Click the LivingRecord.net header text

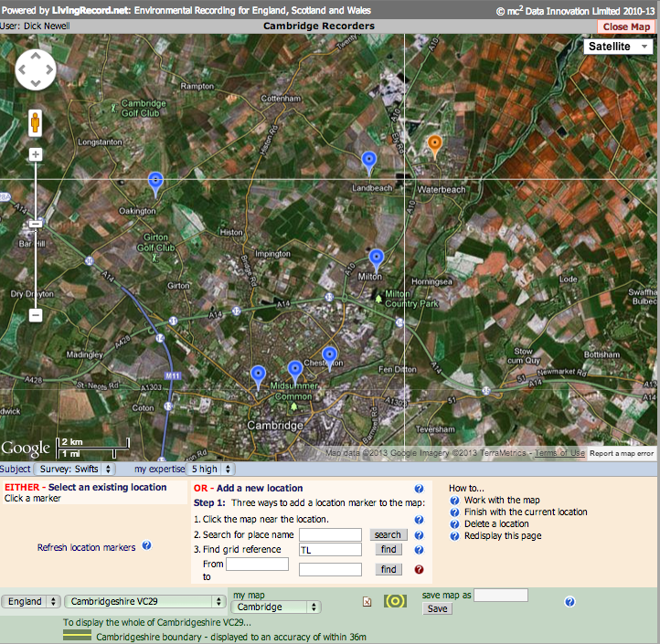pyautogui.click(x=90, y=10)
